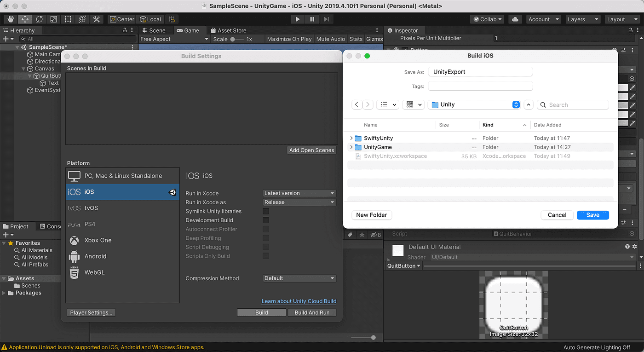Click the Game view Scale slider

(236, 39)
